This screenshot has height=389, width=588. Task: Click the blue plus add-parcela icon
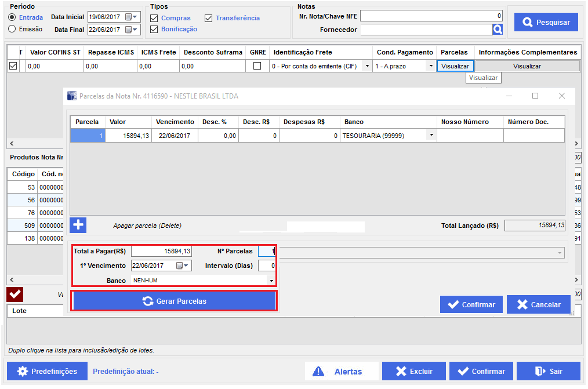tap(78, 225)
